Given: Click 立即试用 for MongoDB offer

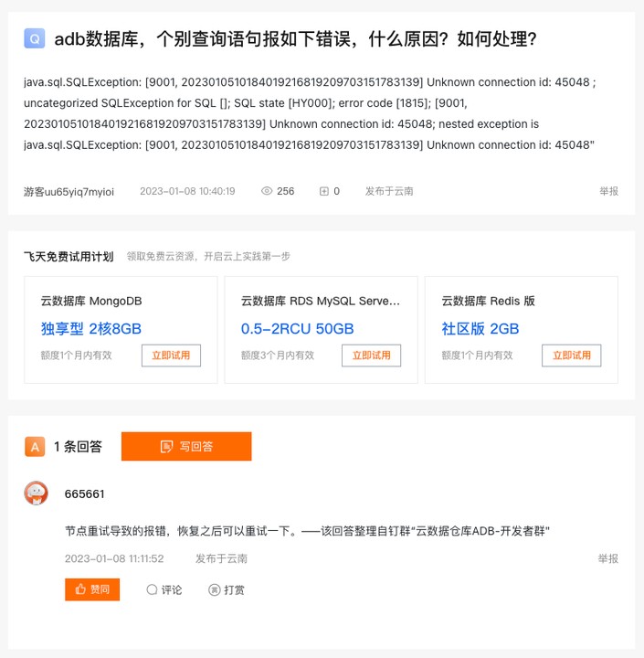Looking at the screenshot, I should coord(171,356).
